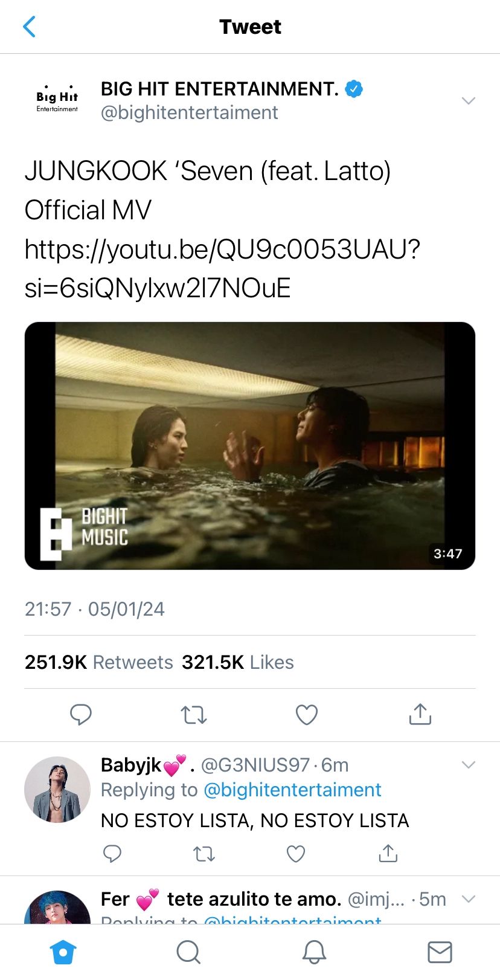Expand options chevron on Big Hit tweet
The height and width of the screenshot is (980, 500).
coord(469,100)
